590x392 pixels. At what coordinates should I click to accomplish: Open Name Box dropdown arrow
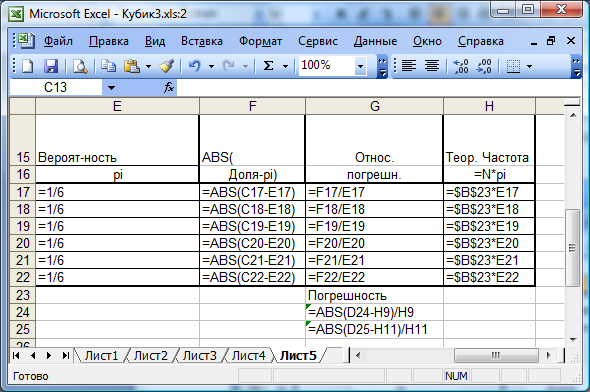point(111,88)
